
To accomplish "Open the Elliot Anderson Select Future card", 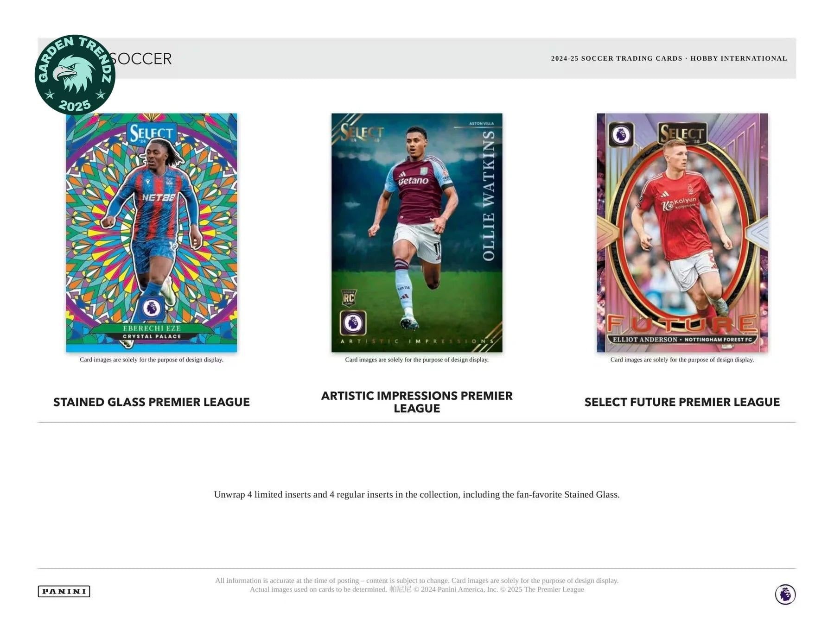I will coord(682,233).
